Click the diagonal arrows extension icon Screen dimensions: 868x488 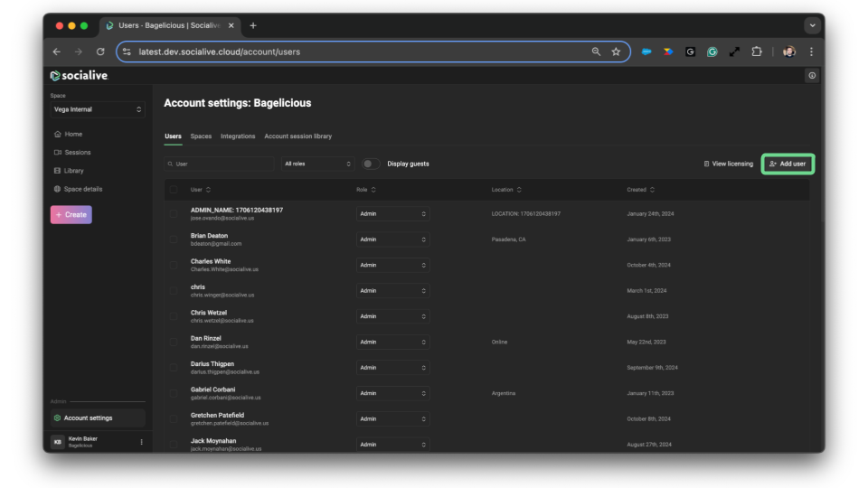tap(734, 52)
